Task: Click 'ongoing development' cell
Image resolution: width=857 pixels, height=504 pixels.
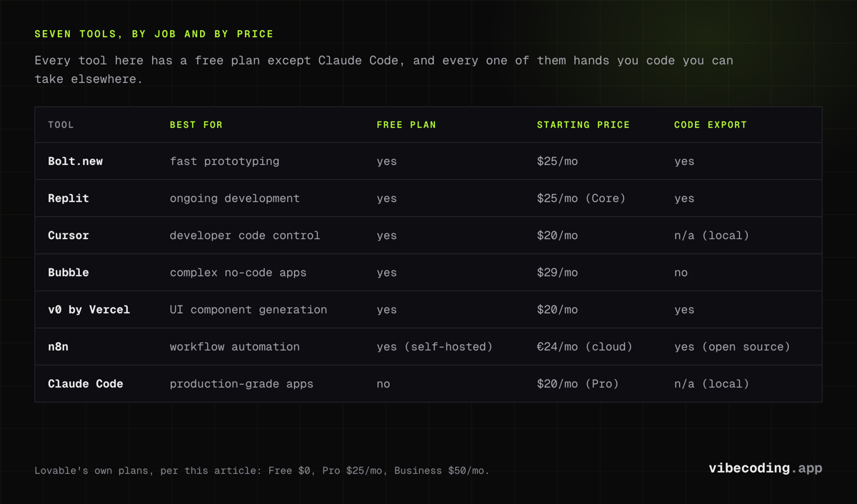Action: click(234, 198)
